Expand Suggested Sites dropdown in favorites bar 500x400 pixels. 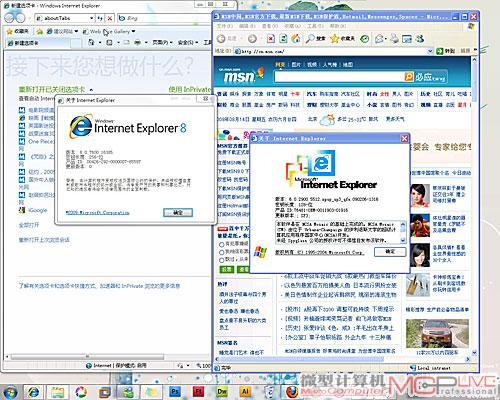[76, 31]
